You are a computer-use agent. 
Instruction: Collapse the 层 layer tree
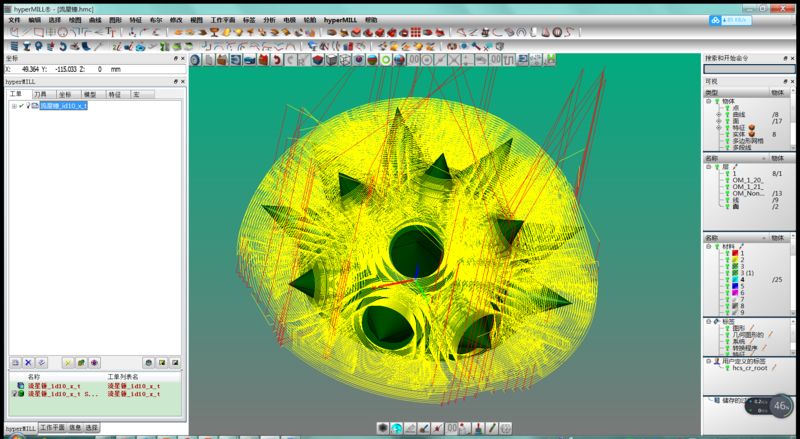point(708,167)
